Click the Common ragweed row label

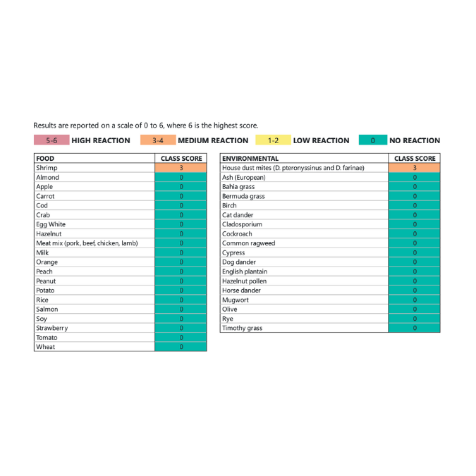tap(248, 243)
